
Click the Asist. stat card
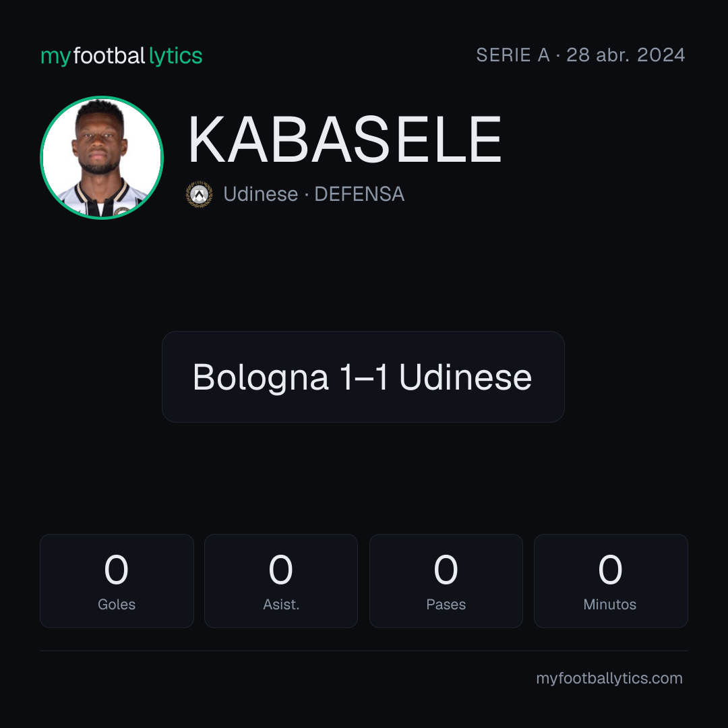pos(281,581)
